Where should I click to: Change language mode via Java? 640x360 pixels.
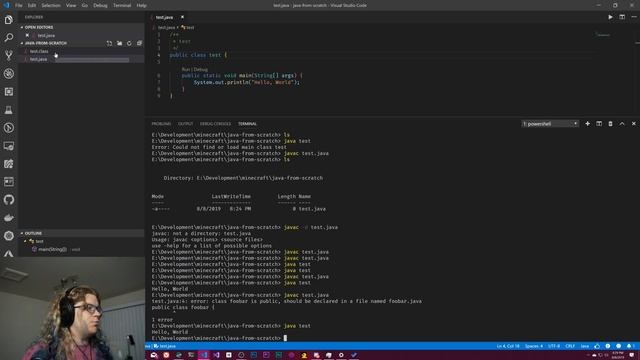click(584, 346)
